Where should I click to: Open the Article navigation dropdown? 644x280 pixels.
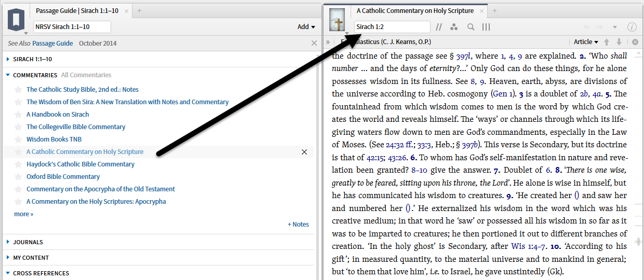point(586,42)
